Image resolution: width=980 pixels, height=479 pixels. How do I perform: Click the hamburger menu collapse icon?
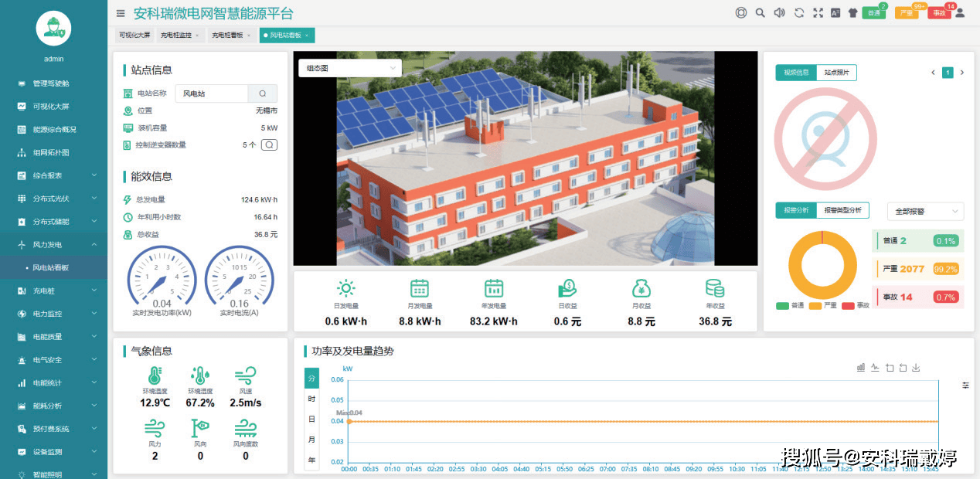[120, 13]
